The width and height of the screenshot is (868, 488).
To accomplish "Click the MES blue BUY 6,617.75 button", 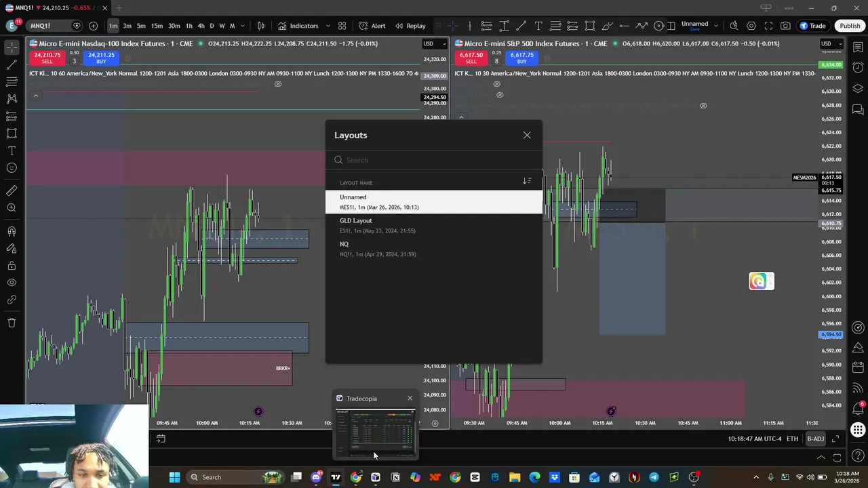I will click(x=521, y=58).
